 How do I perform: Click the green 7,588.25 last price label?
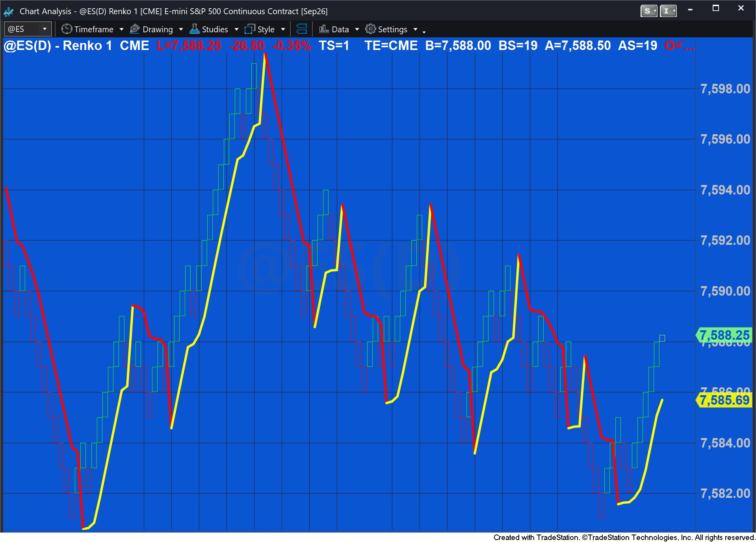tap(724, 335)
